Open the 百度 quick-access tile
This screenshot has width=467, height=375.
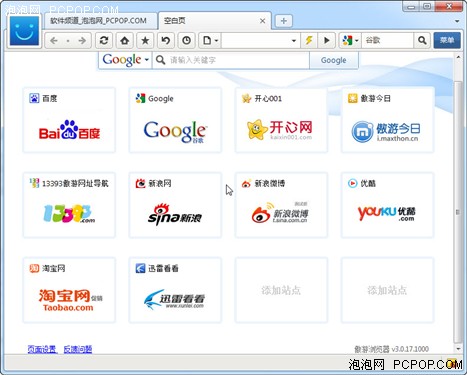point(69,120)
